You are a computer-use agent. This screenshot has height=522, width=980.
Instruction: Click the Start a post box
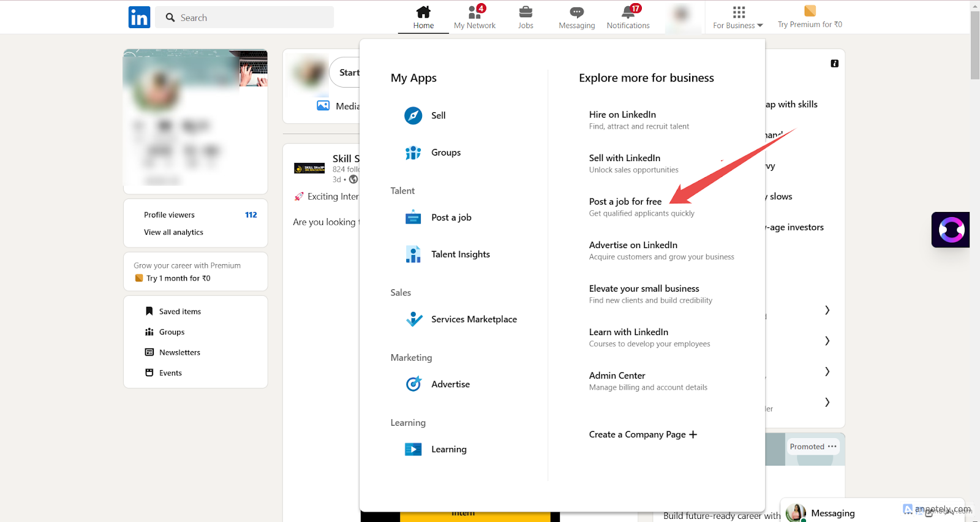click(345, 72)
